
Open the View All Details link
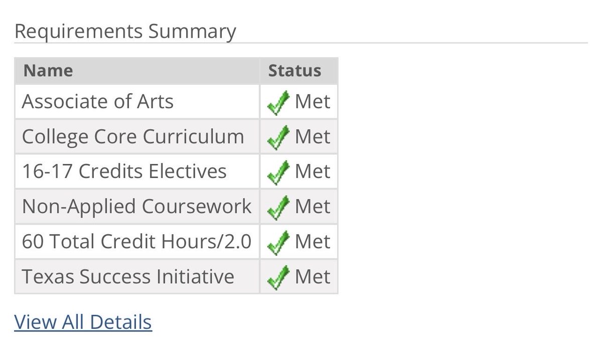point(83,322)
